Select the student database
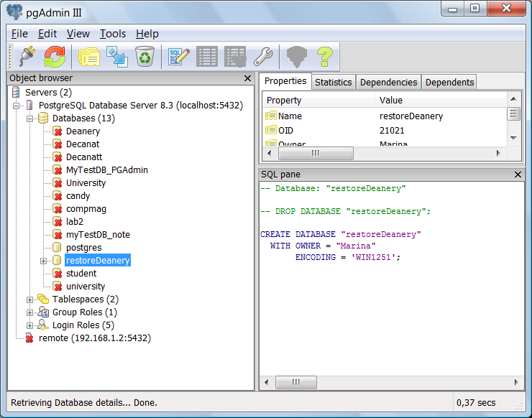This screenshot has height=418, width=532. pyautogui.click(x=81, y=273)
